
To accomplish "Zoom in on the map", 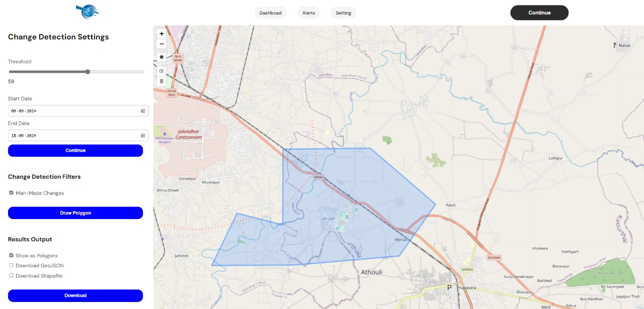I will point(162,34).
